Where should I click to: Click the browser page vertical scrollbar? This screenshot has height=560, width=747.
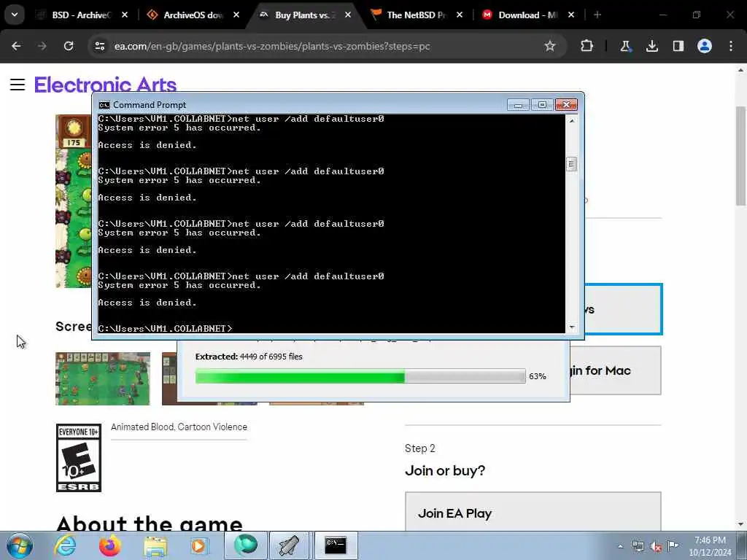point(740,157)
